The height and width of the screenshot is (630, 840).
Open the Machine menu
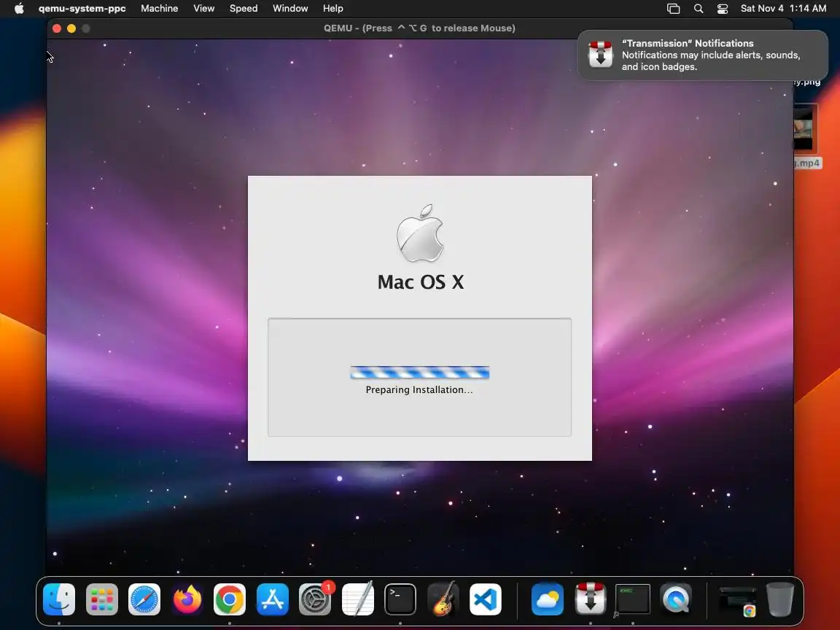click(x=160, y=9)
